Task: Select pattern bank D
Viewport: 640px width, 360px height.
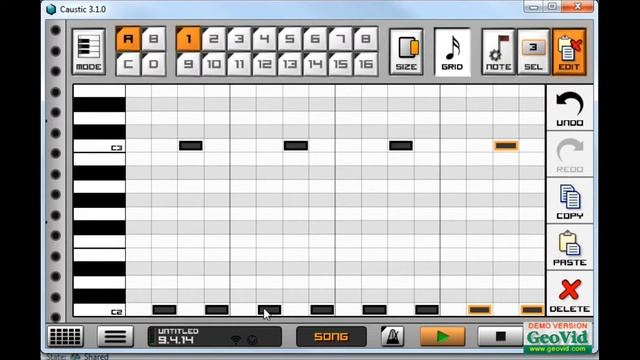Action: click(x=153, y=64)
